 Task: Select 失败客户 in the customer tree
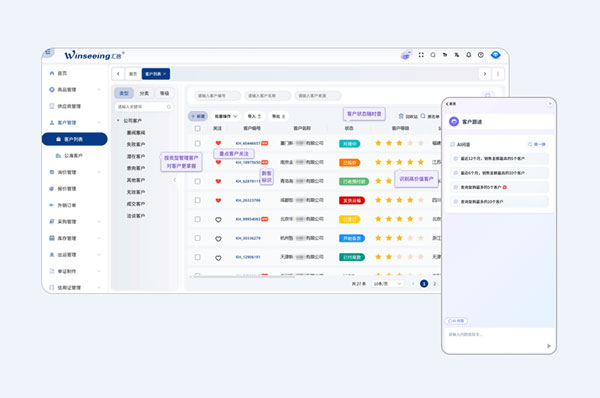pos(136,145)
